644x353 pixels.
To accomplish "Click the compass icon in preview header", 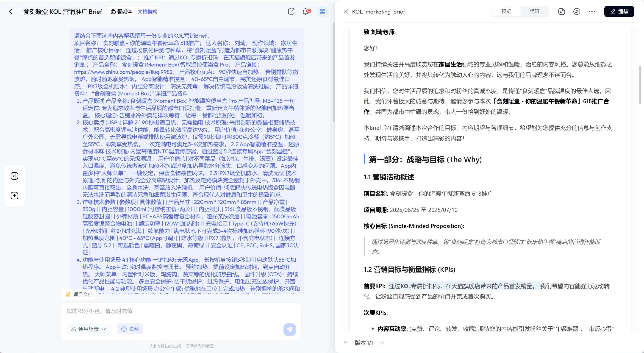I will pyautogui.click(x=577, y=11).
